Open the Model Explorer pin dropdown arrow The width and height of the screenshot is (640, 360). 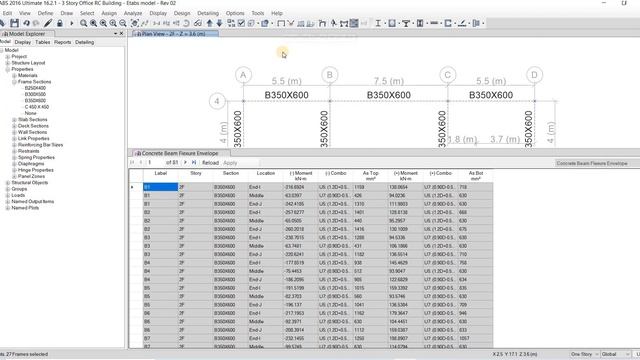[x=116, y=33]
